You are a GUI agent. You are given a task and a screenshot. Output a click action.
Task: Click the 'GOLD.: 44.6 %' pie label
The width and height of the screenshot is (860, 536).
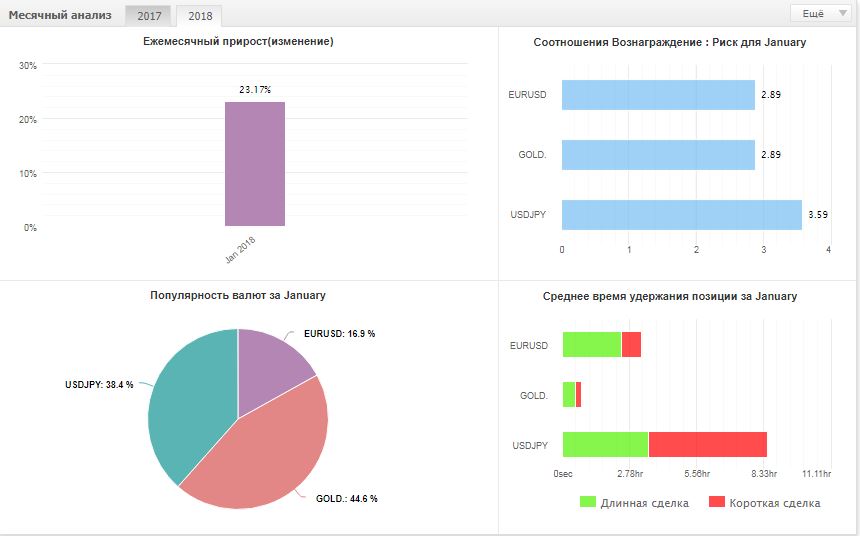[x=347, y=499]
